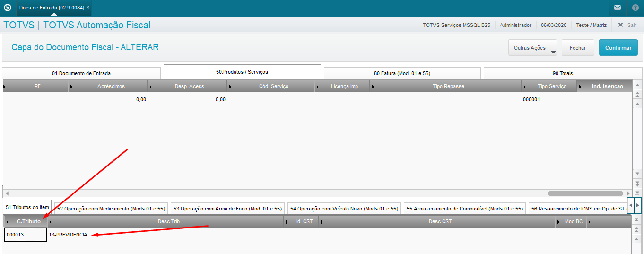Click the Fechar button
The height and width of the screenshot is (254, 644).
click(578, 48)
